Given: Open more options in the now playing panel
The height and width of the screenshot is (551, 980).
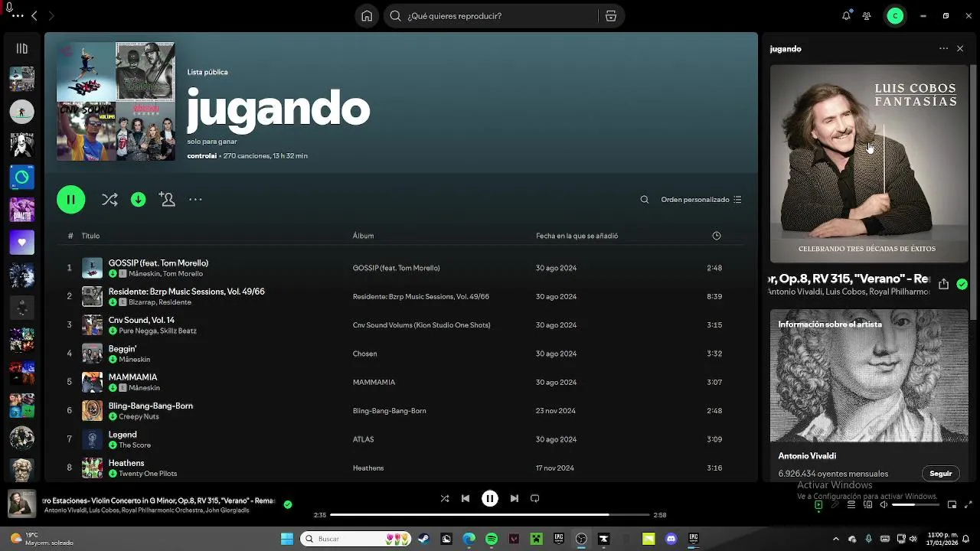Looking at the screenshot, I should (x=943, y=48).
